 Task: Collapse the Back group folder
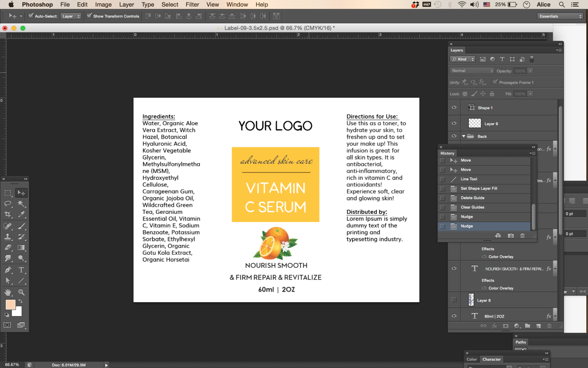click(x=464, y=136)
